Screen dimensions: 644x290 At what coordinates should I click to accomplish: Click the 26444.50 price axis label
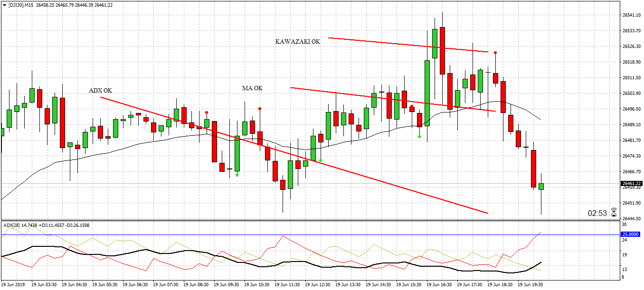point(631,219)
